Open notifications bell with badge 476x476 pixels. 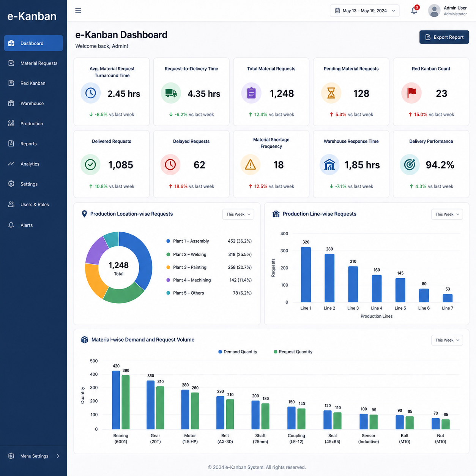click(x=415, y=10)
